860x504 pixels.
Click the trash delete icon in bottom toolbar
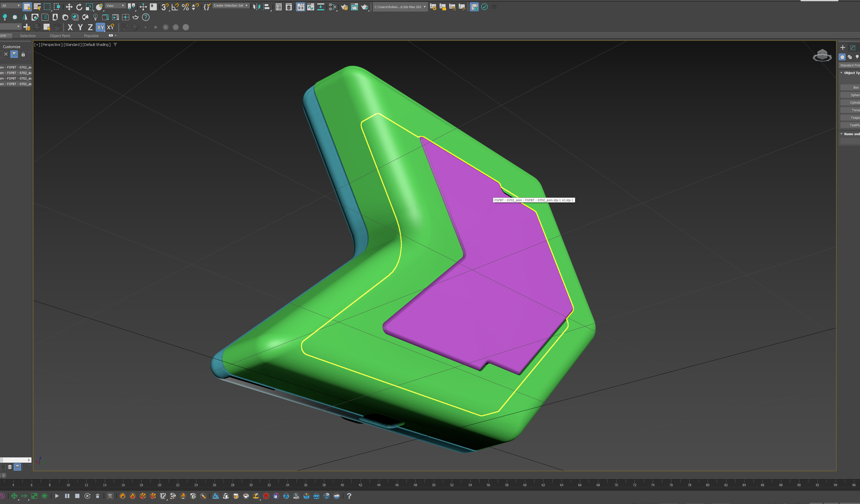tap(97, 496)
